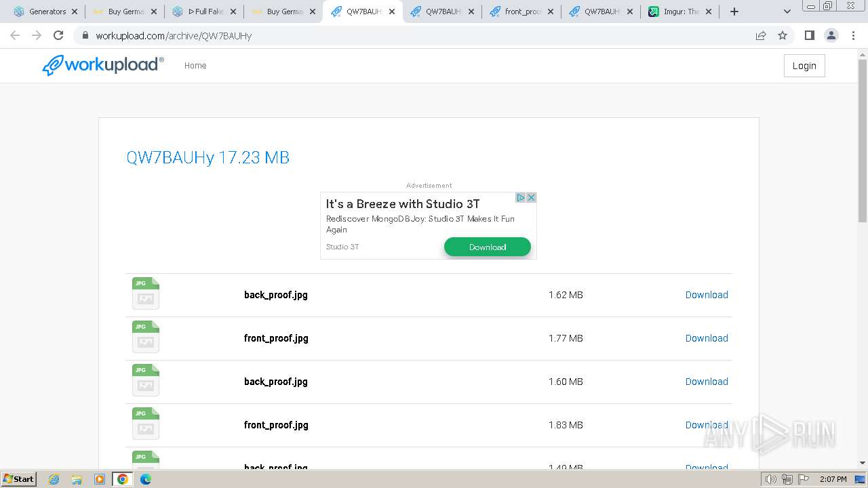Screen dimensions: 868x488
Task: Go forward to next page
Action: pyautogui.click(x=37, y=35)
